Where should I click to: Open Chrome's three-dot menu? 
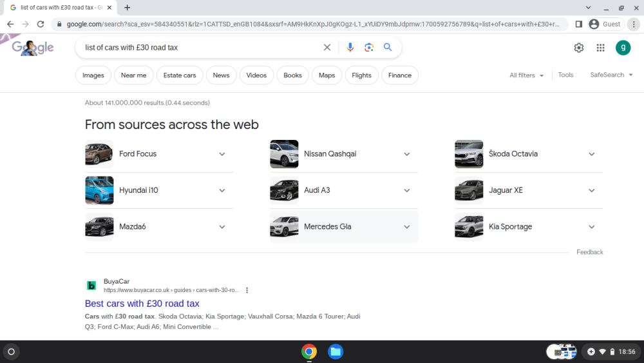(634, 25)
